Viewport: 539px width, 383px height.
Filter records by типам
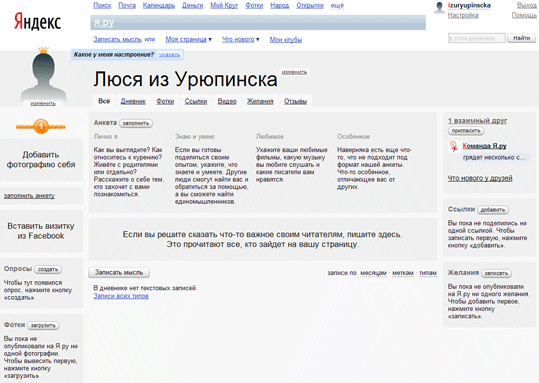coord(428,273)
